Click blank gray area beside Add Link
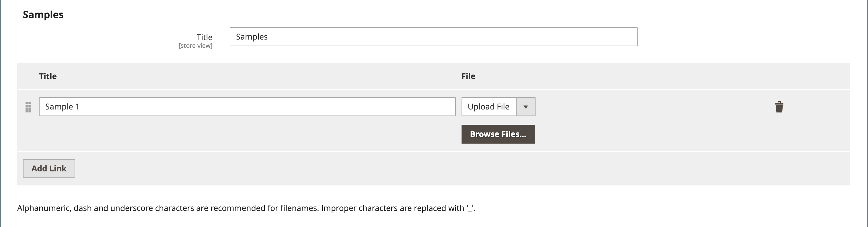The image size is (868, 227). pos(404,169)
